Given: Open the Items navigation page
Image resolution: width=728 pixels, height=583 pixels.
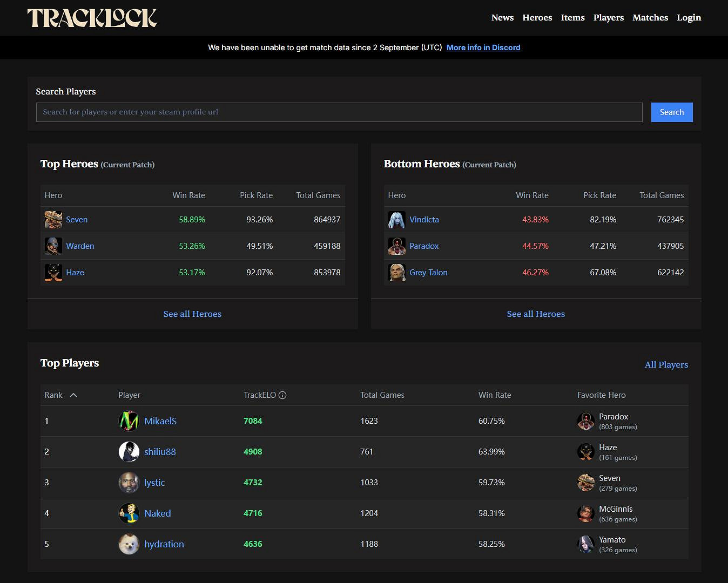Looking at the screenshot, I should (572, 18).
